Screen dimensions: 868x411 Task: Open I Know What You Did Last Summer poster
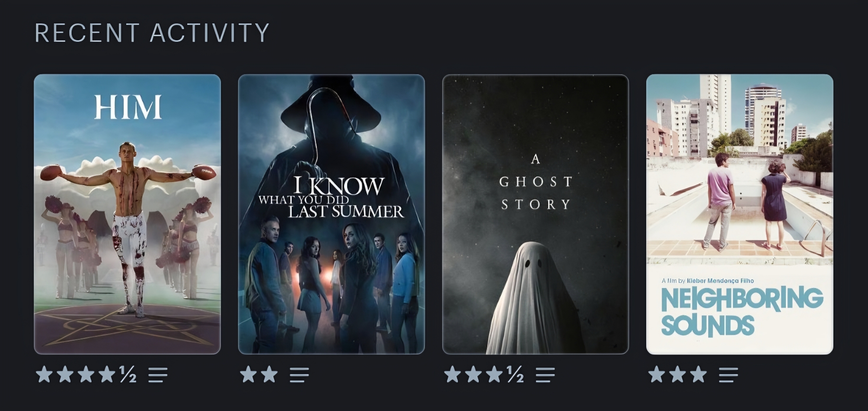(x=332, y=214)
